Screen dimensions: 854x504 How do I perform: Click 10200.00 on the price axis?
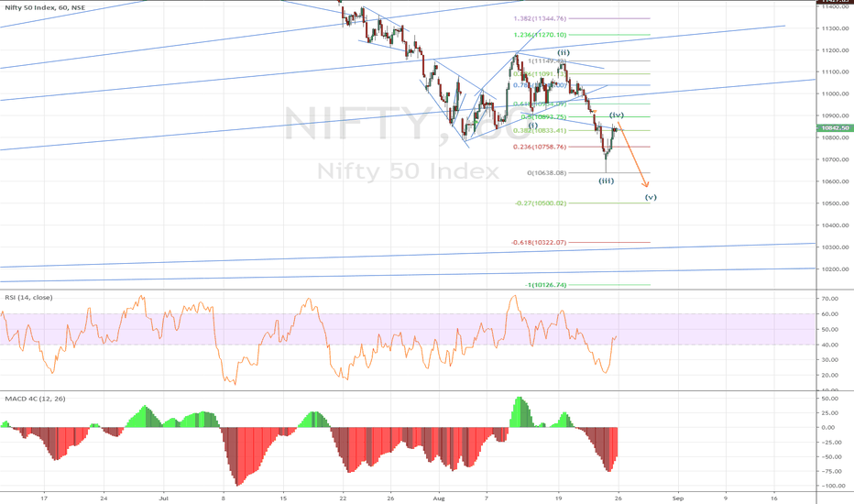click(x=836, y=269)
